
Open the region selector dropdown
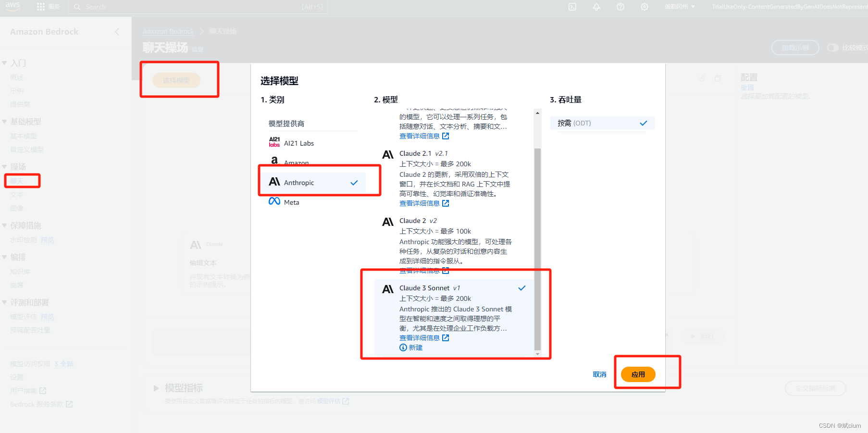click(x=680, y=7)
